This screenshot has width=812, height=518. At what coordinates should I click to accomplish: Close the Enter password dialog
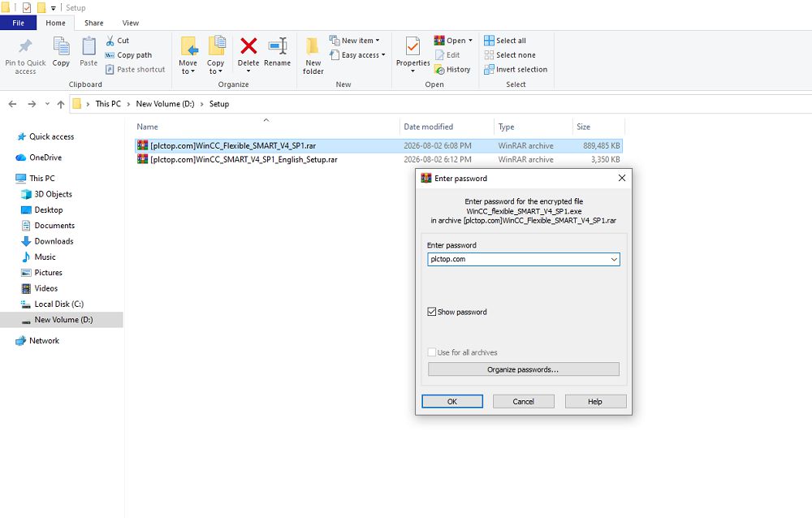tap(622, 178)
